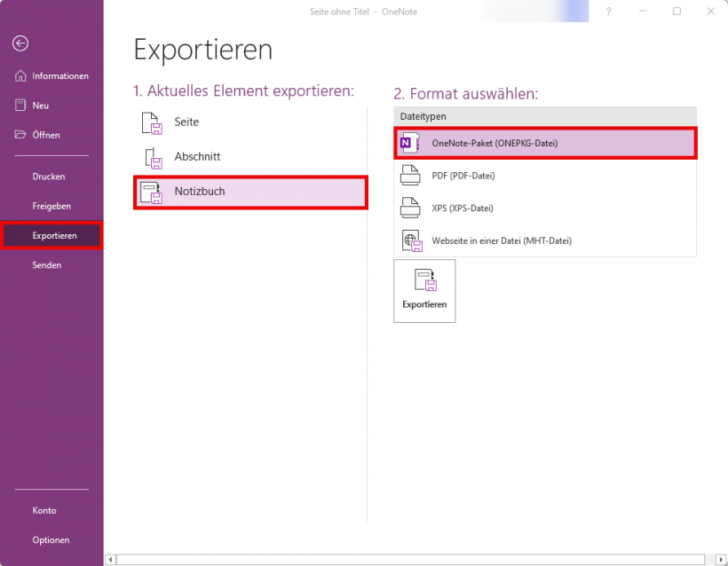Open Konto settings

pos(44,510)
